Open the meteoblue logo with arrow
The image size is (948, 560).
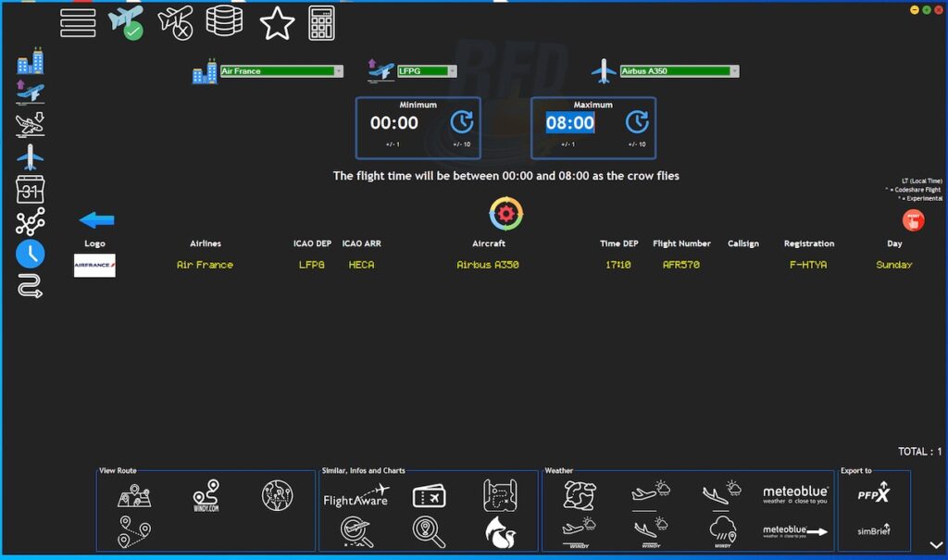tap(795, 531)
